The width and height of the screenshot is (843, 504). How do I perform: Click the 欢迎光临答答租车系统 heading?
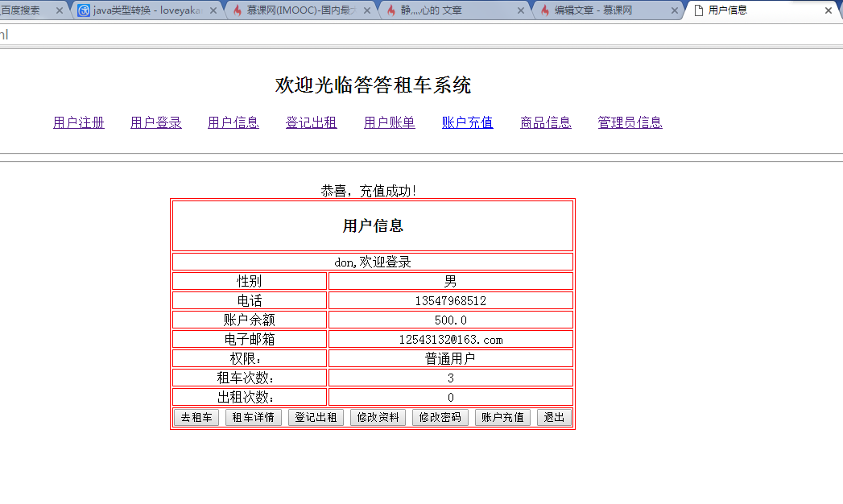tap(373, 85)
